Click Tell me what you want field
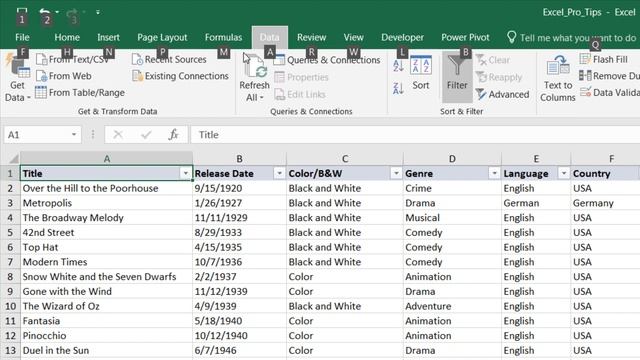640x360 pixels. [x=578, y=38]
